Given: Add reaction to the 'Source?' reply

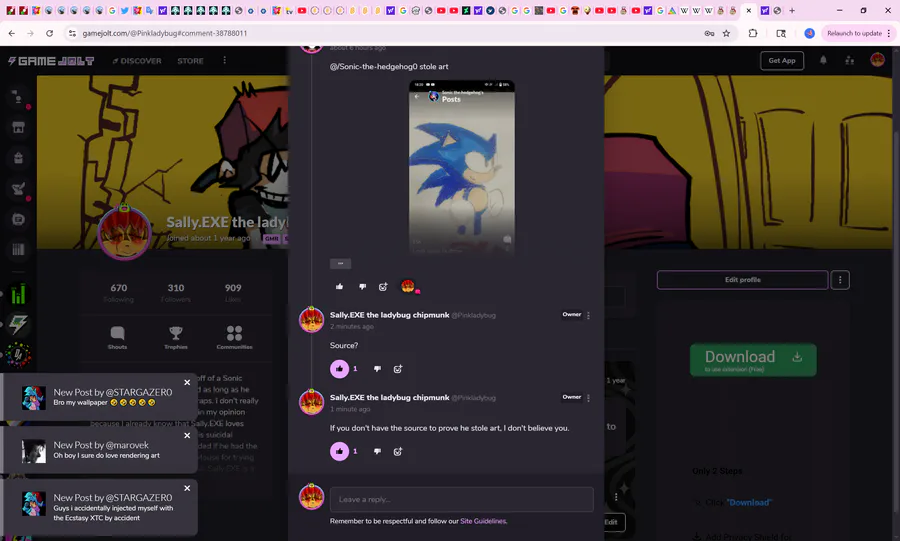Looking at the screenshot, I should tap(398, 369).
